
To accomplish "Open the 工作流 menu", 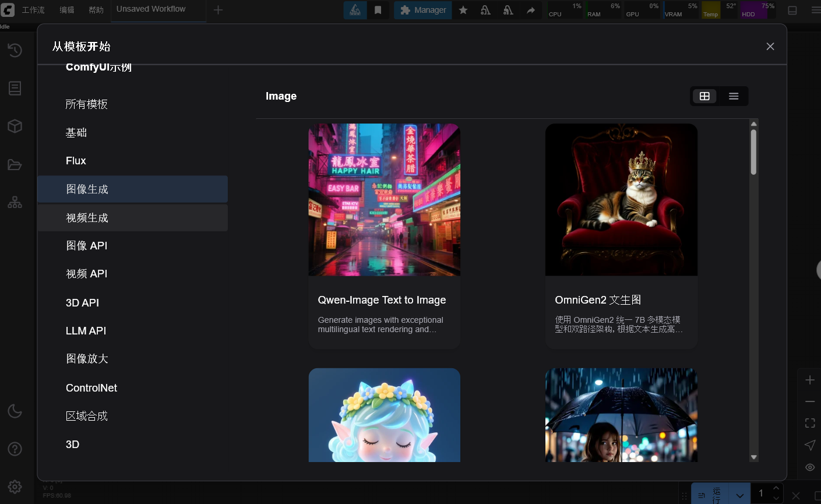I will tap(33, 10).
